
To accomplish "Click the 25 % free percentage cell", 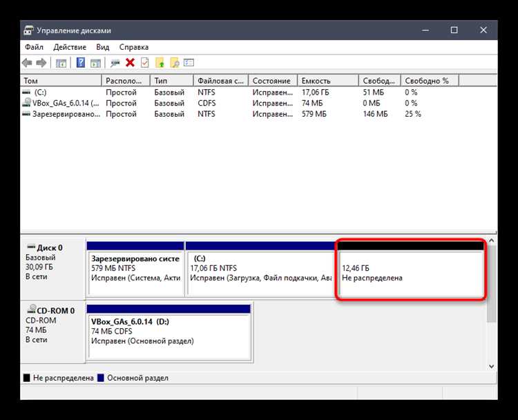I will (413, 114).
